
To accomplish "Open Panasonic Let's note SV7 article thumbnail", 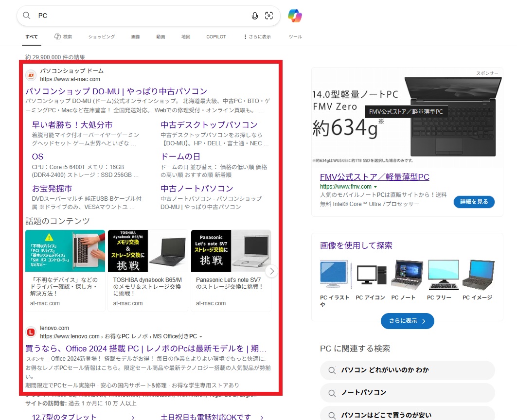I will (x=231, y=251).
